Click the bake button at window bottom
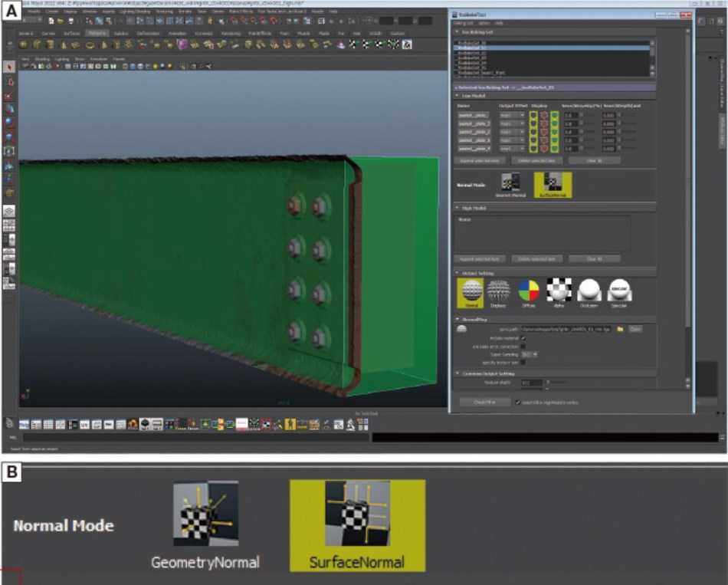Screen dimensions: 728x585 pos(484,403)
